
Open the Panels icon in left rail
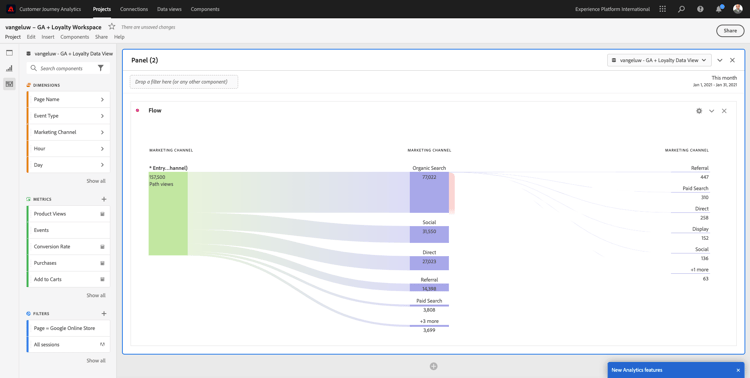click(10, 53)
